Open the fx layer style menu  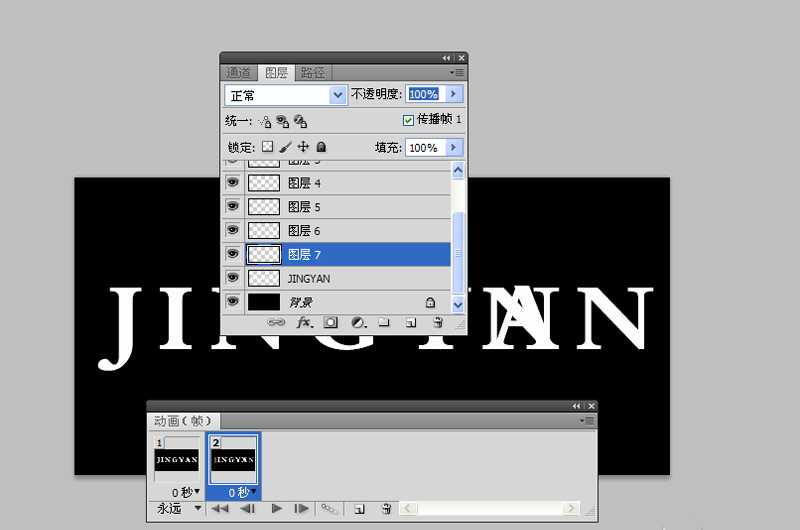[305, 322]
